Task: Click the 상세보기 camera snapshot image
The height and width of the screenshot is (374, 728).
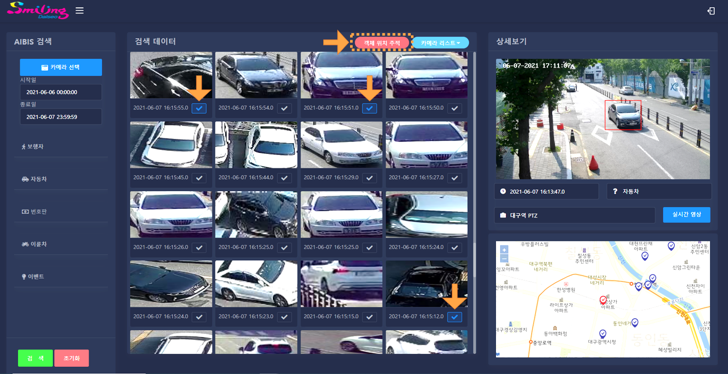Action: point(603,119)
